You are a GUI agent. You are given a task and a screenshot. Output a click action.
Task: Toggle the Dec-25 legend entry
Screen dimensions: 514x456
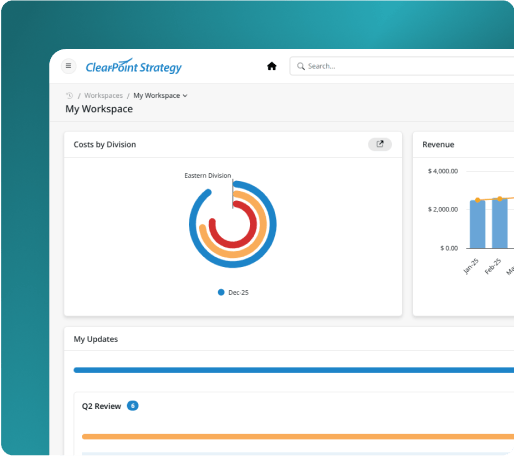[x=233, y=292]
